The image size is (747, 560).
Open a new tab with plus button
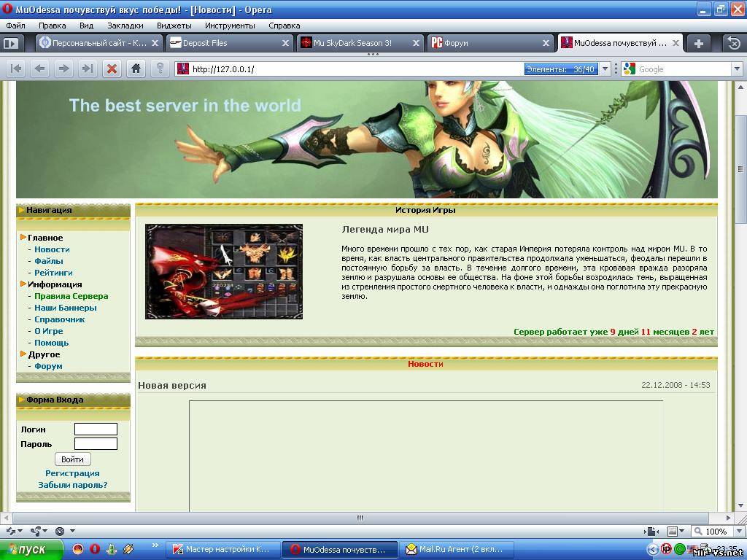coord(698,43)
